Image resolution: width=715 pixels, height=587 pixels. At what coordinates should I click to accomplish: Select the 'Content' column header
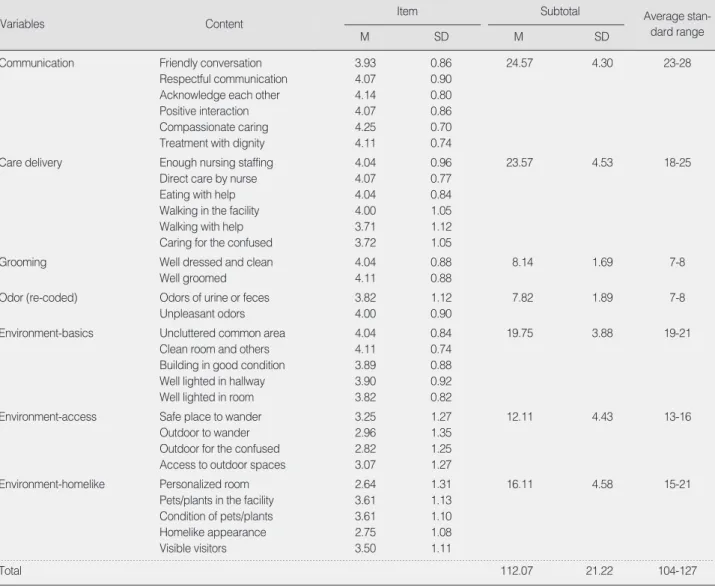pos(224,24)
